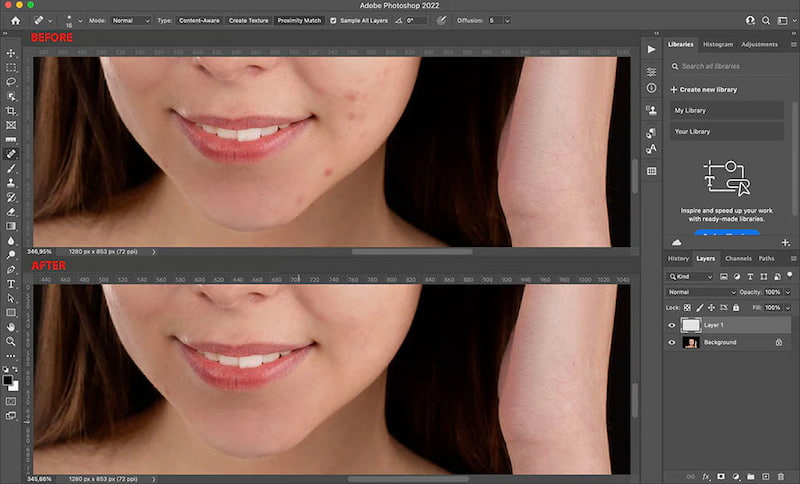This screenshot has width=800, height=484.
Task: Toggle the pixel layer filter
Action: (723, 276)
